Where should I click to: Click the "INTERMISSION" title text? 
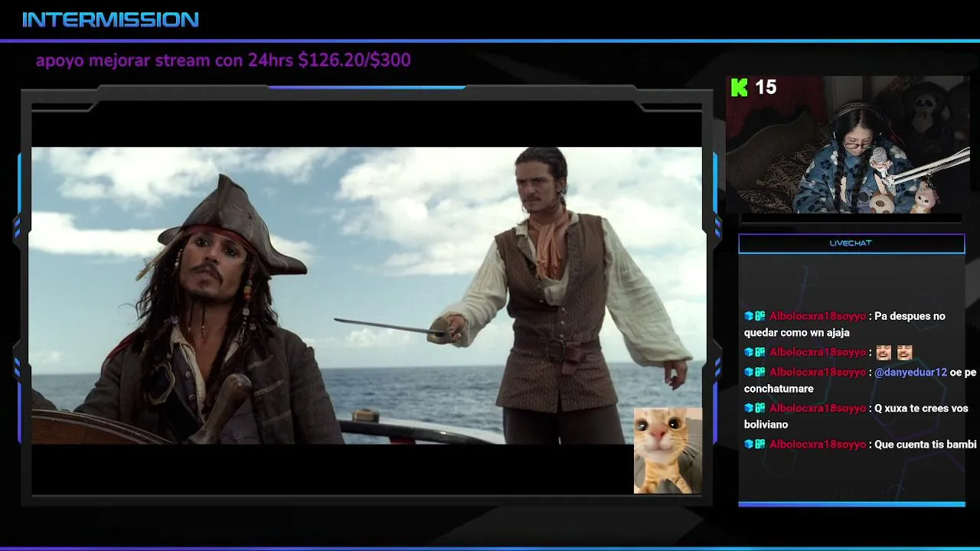110,20
